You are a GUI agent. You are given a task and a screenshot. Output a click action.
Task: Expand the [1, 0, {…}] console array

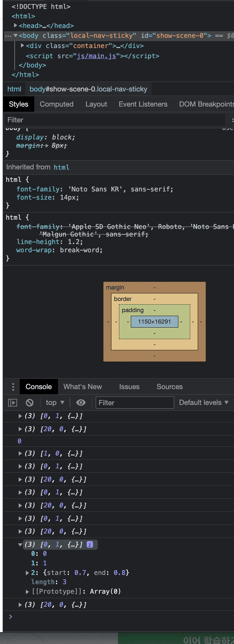click(20, 453)
